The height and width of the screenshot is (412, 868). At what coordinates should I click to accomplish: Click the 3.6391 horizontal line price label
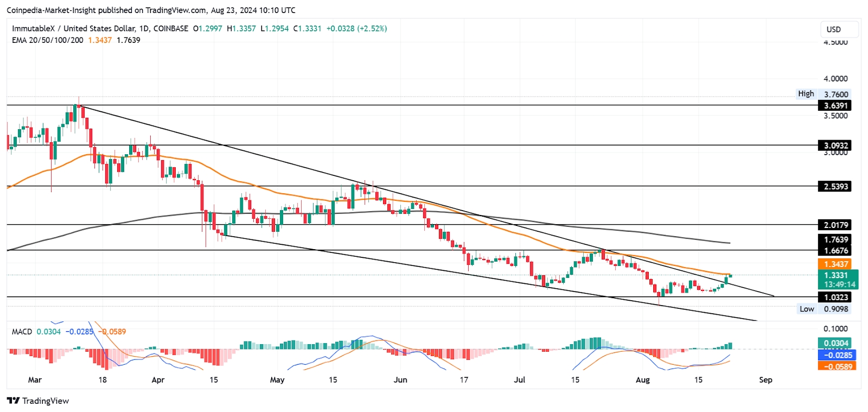tap(835, 105)
